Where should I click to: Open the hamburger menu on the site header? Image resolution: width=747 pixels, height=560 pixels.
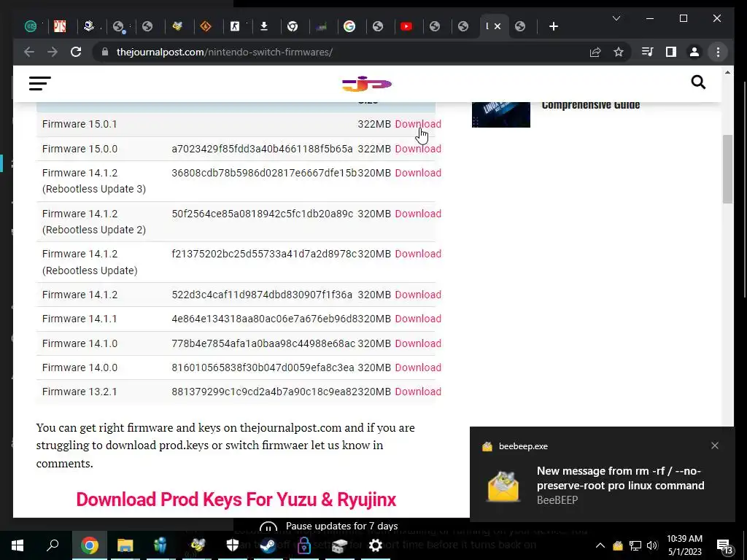coord(39,83)
